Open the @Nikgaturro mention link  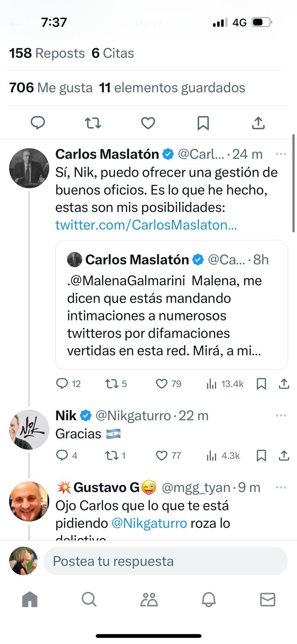point(149,523)
